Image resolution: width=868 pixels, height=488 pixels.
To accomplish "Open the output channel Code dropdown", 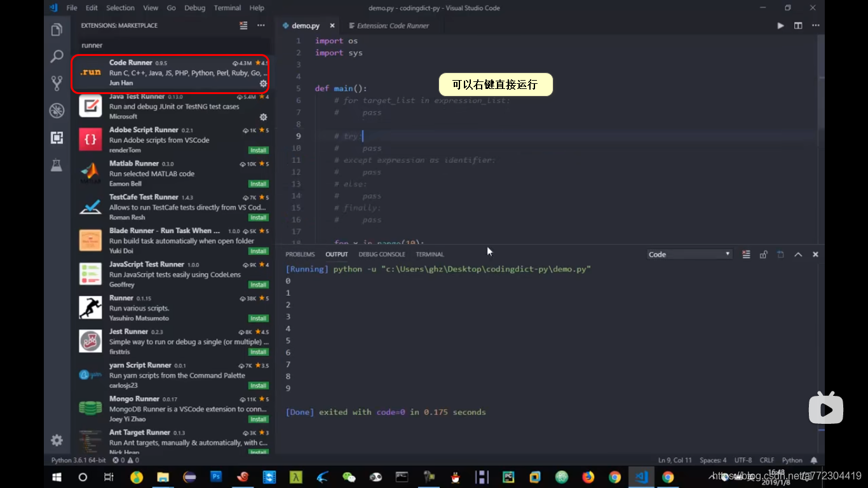I will pos(689,254).
